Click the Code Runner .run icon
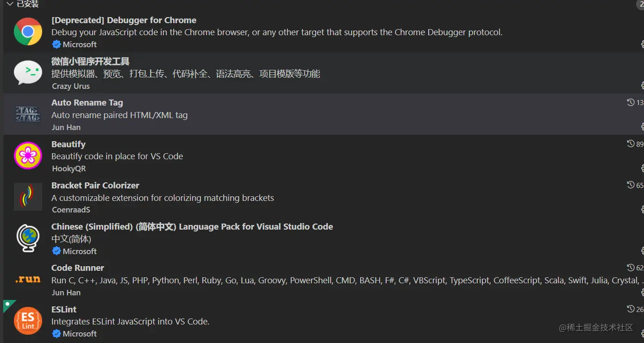This screenshot has width=644, height=343. tap(28, 280)
